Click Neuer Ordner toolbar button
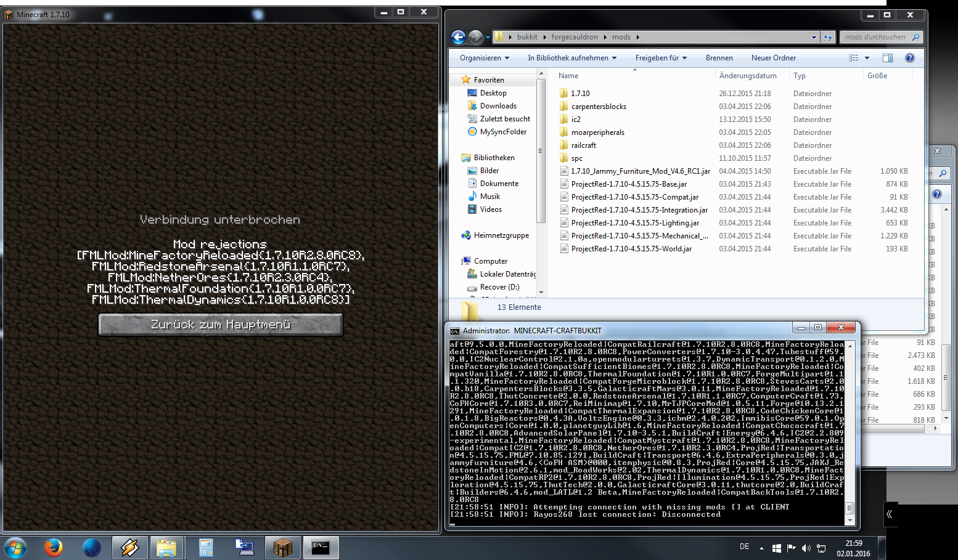The height and width of the screenshot is (560, 958). (774, 58)
